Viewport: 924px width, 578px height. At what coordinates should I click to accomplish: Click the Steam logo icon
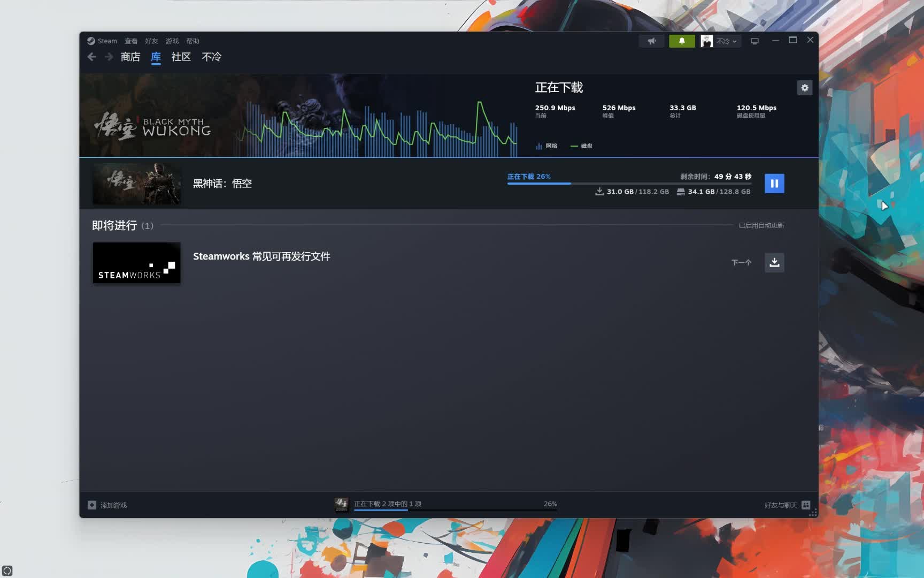click(x=91, y=41)
